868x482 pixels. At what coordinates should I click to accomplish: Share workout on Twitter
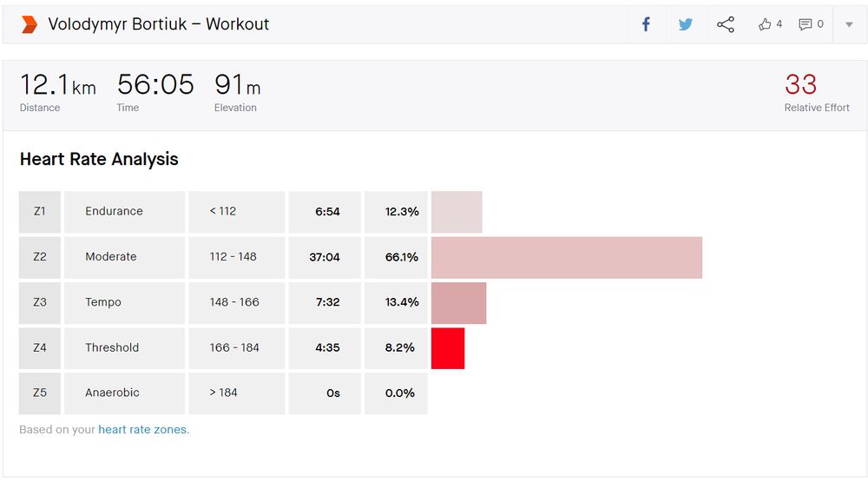click(686, 24)
